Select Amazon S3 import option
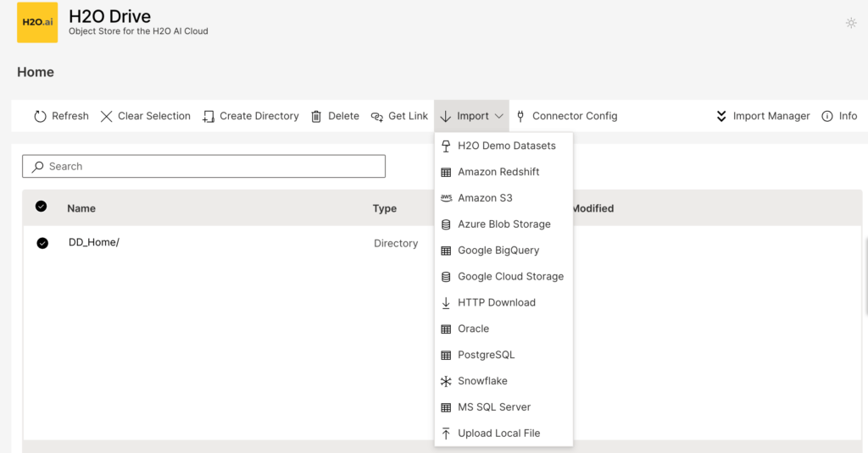 (504, 198)
